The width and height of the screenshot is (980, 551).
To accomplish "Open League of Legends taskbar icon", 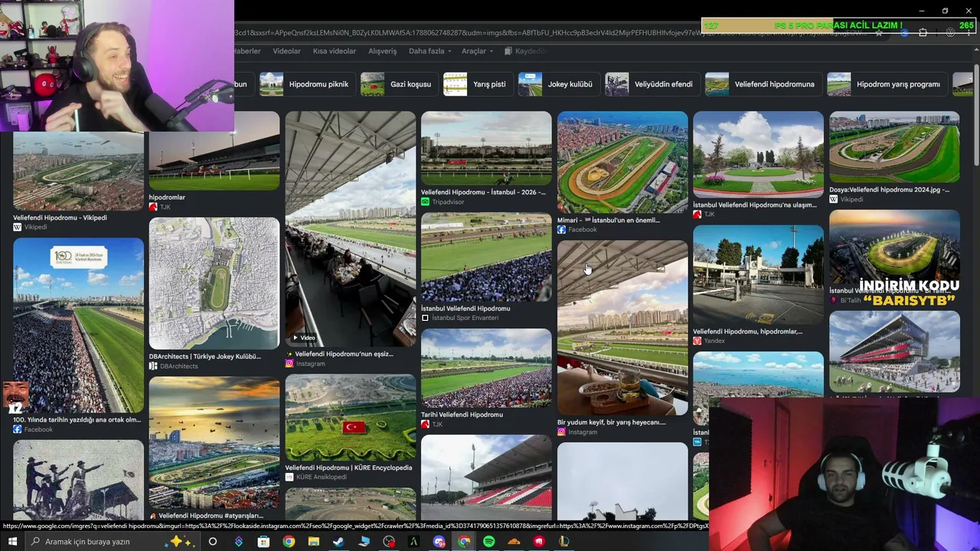I will (x=564, y=542).
